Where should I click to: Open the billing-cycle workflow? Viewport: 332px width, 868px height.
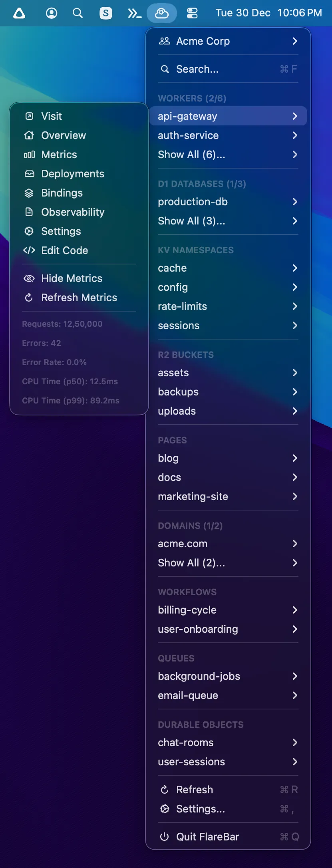point(228,610)
